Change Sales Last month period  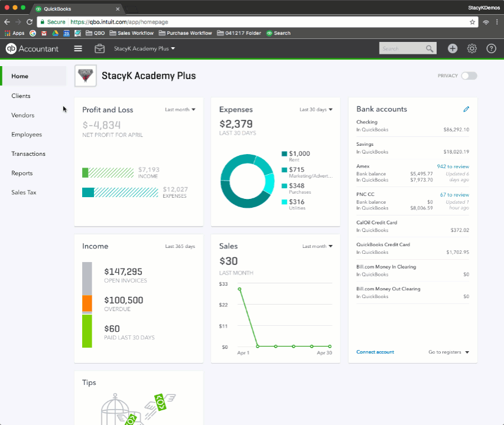pos(317,246)
